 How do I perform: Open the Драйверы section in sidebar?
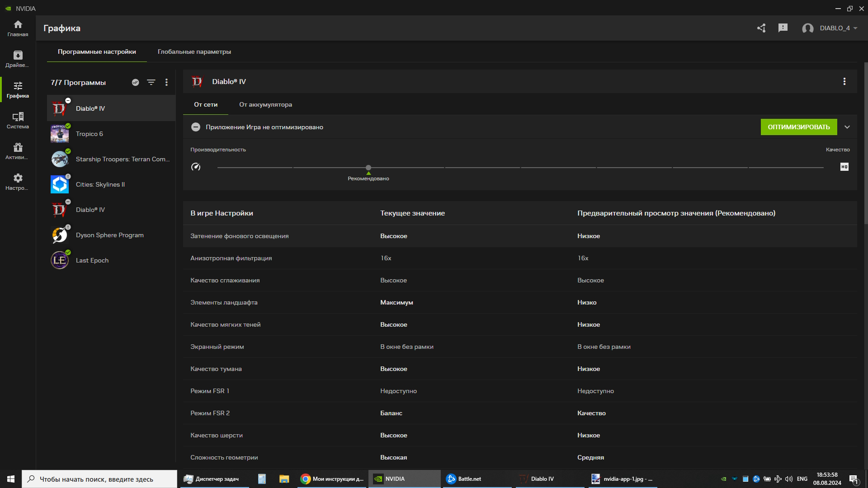tap(18, 59)
